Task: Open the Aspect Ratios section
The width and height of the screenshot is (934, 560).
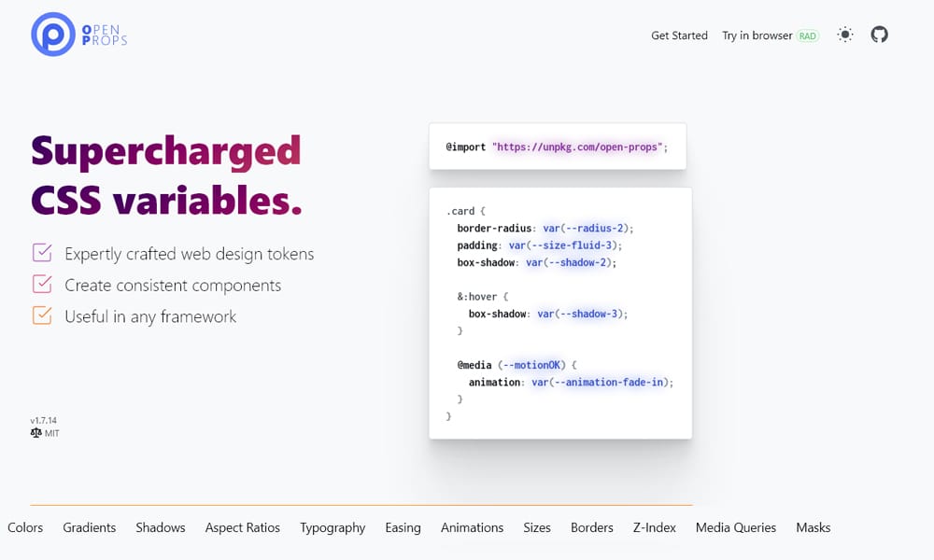Action: coord(243,527)
